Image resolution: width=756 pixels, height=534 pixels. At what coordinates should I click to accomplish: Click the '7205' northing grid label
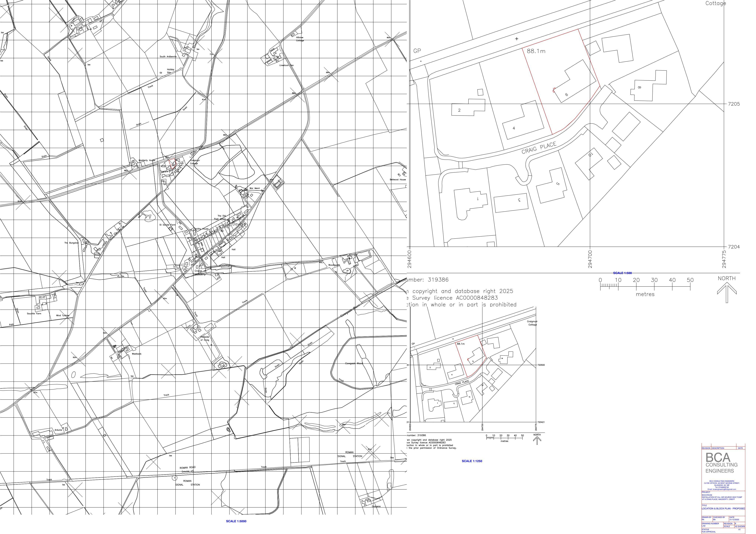point(734,104)
